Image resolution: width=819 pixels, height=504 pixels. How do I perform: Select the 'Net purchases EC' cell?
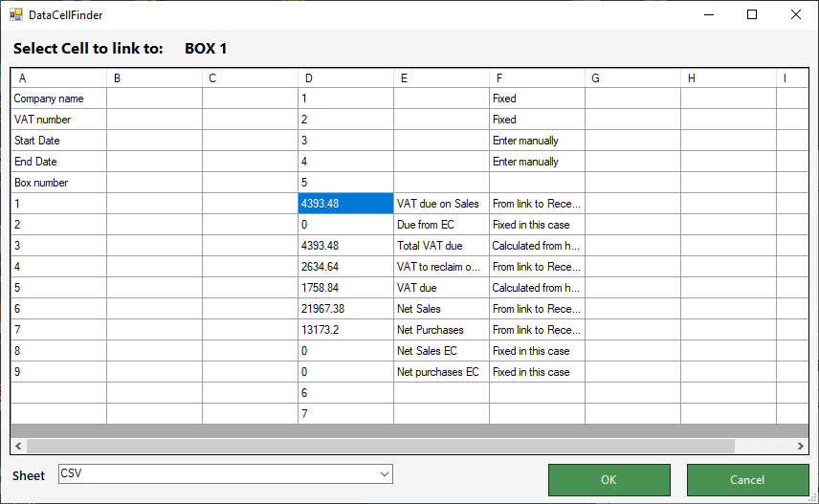click(x=441, y=372)
